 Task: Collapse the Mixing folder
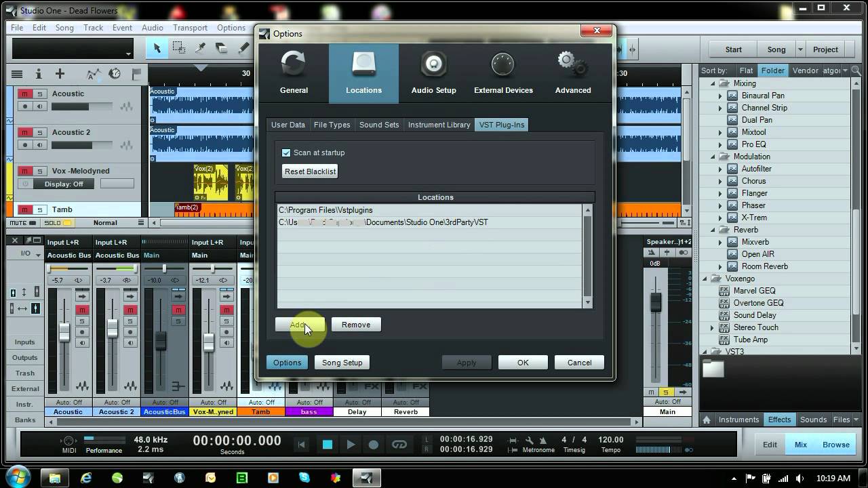point(713,83)
